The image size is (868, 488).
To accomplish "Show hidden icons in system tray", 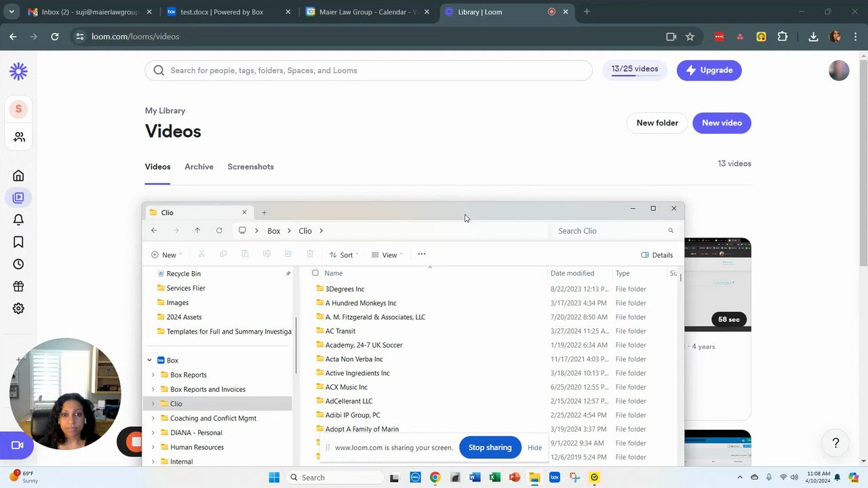I will pyautogui.click(x=740, y=477).
